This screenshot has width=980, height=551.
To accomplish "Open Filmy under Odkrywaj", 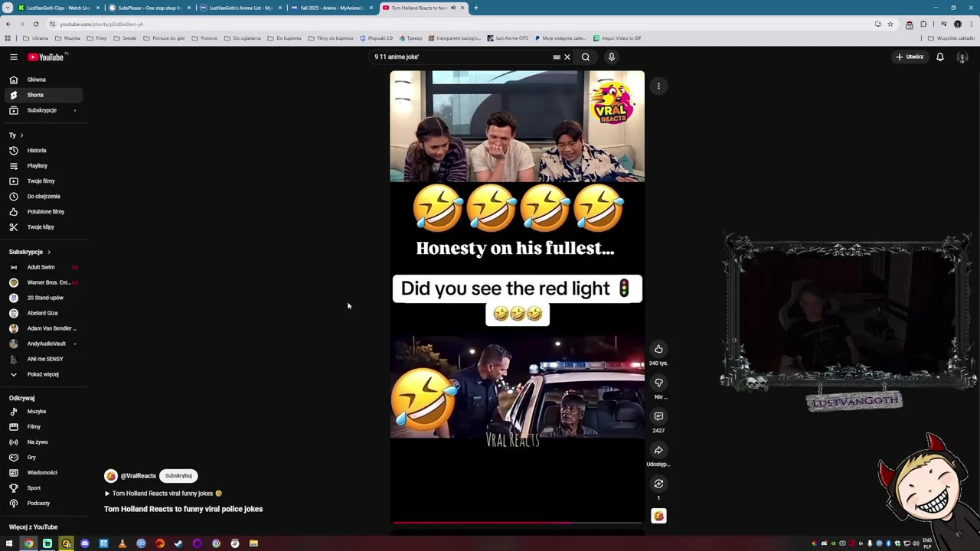I will pyautogui.click(x=44, y=426).
